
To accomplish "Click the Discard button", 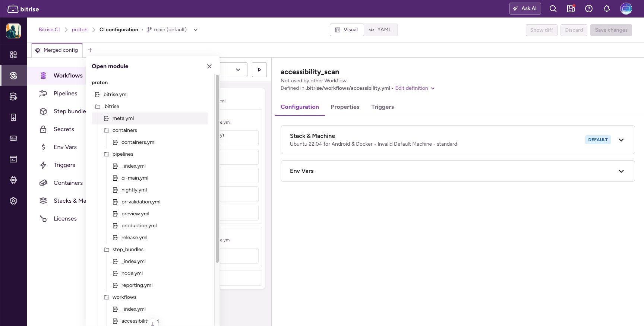I will (574, 30).
